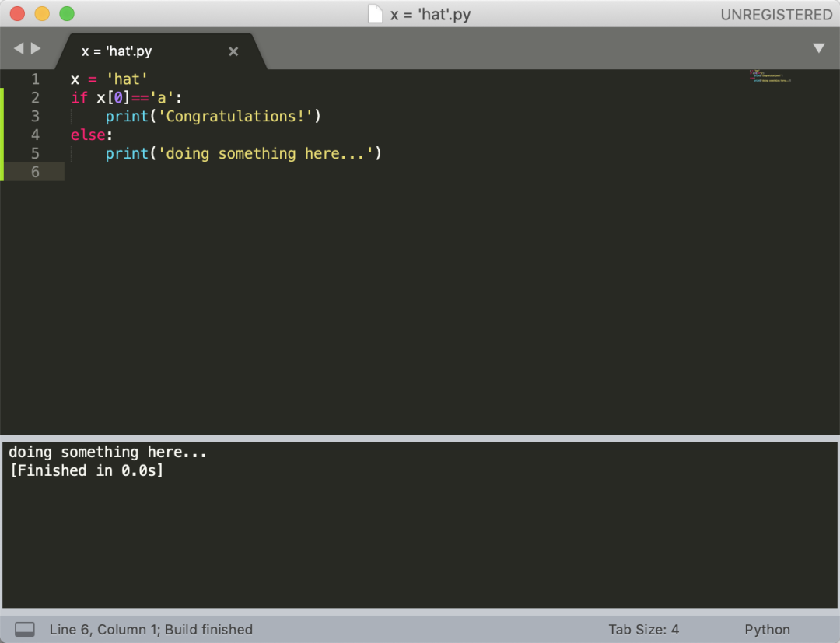
Task: Click the '[Finished in 0.0s]' output line
Action: click(87, 470)
